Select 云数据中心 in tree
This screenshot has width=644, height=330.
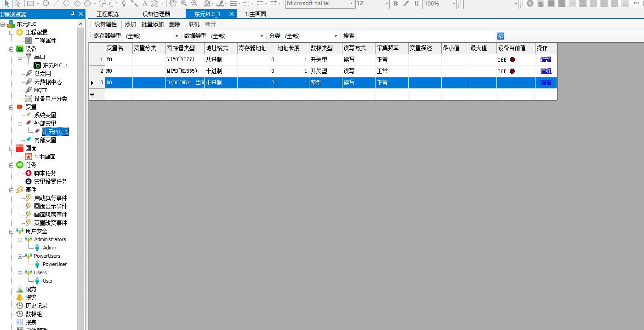48,82
